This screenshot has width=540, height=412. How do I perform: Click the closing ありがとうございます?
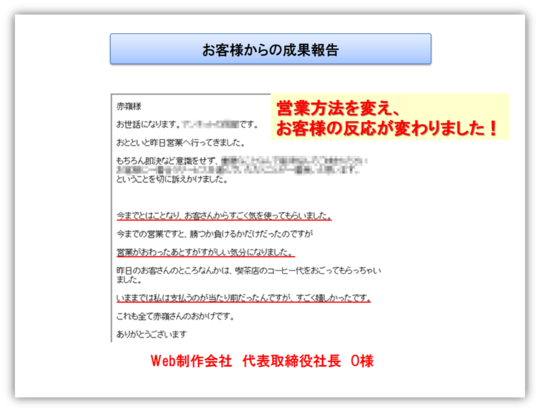pyautogui.click(x=152, y=334)
